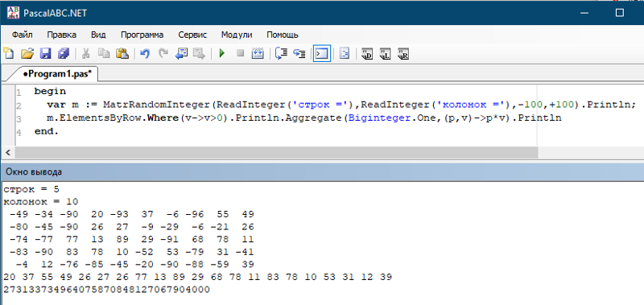
Task: Click the 'end.' keyword on line 4
Action: 47,132
